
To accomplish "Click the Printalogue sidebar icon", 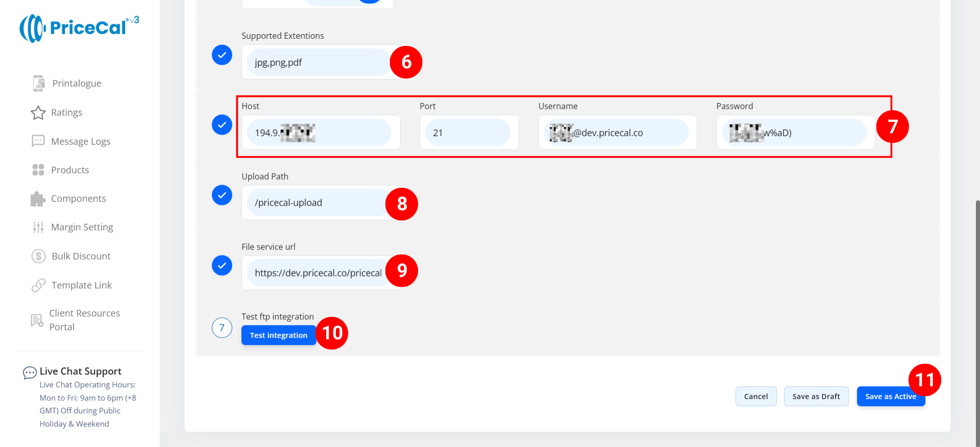I will tap(38, 83).
